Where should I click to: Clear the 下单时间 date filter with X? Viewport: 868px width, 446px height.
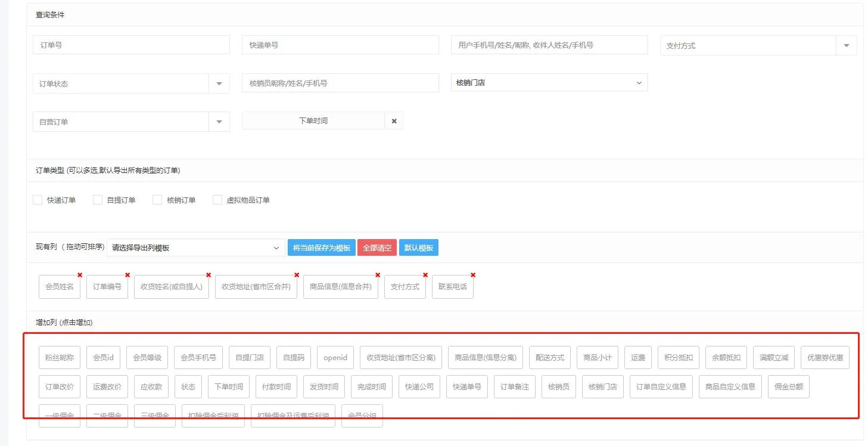click(394, 121)
